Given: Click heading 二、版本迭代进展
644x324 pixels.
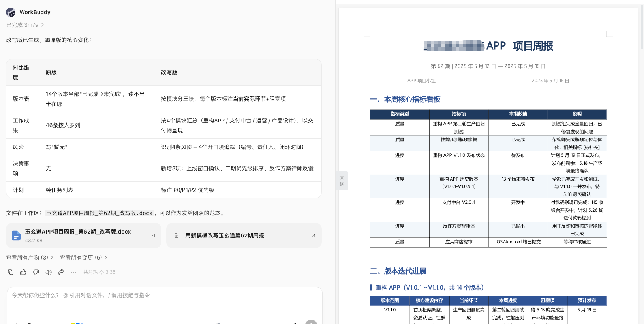Looking at the screenshot, I should (x=398, y=271).
